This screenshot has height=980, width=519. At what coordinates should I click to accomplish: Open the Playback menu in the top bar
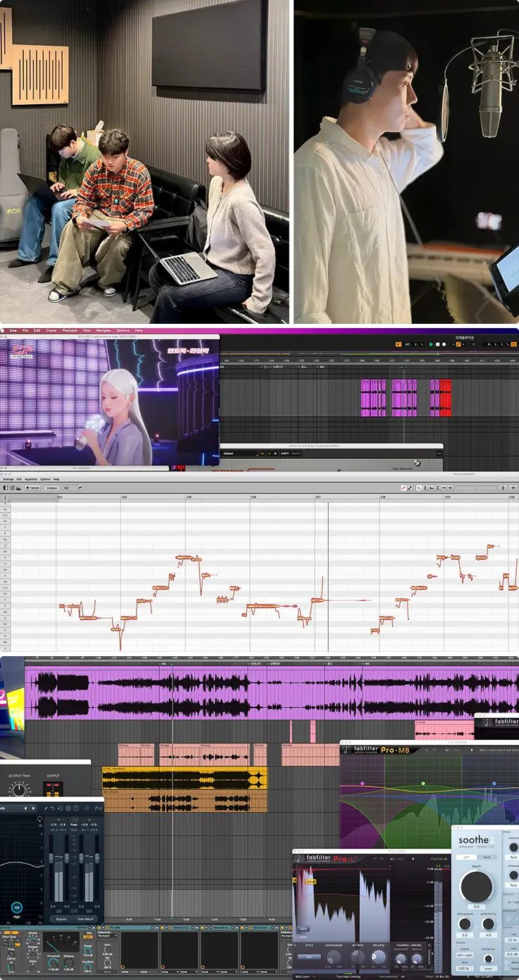(x=70, y=330)
